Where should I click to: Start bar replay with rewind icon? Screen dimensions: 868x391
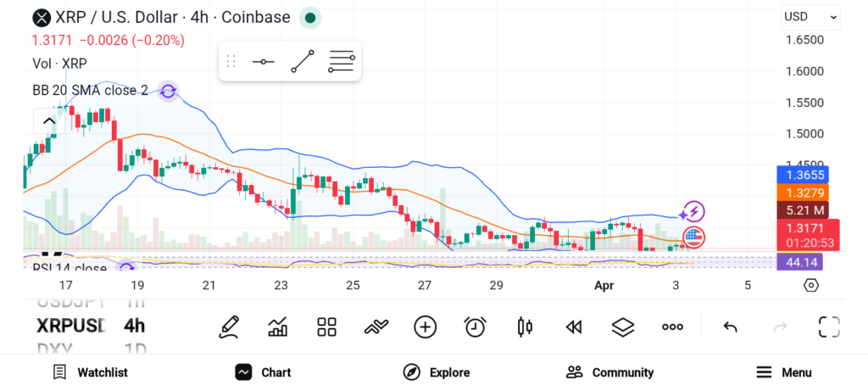point(574,327)
